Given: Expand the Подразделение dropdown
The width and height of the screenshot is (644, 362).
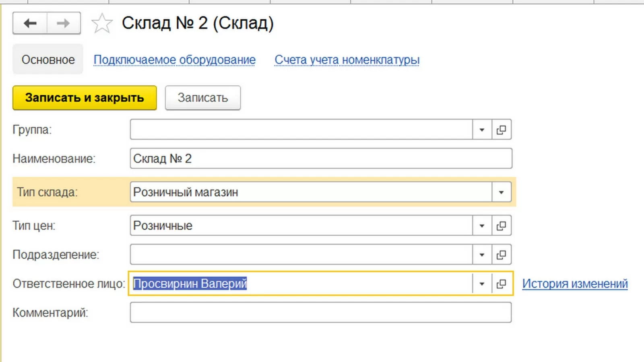Looking at the screenshot, I should tap(482, 255).
